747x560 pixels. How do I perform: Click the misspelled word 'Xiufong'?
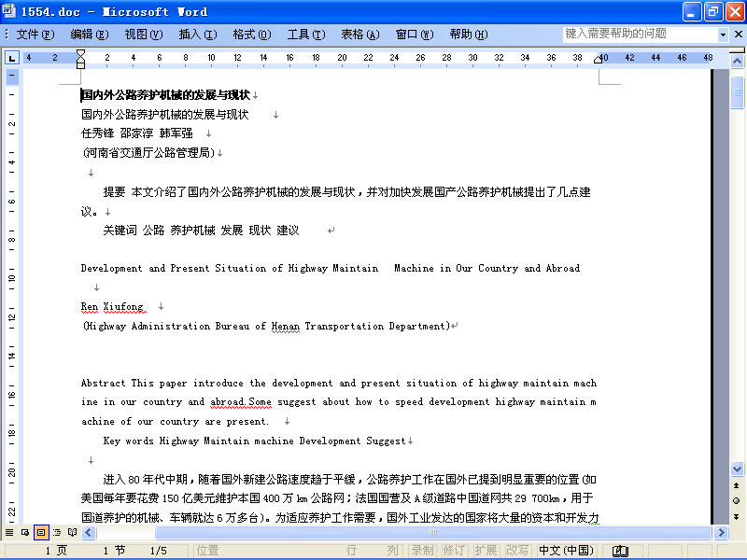[124, 307]
